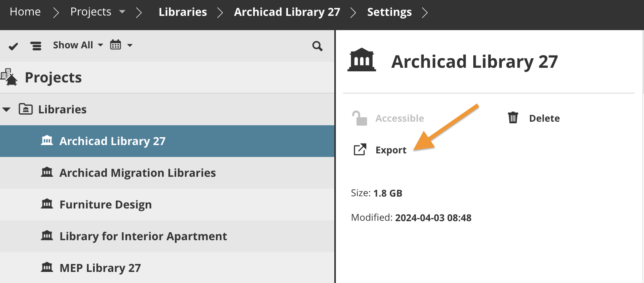Click the Libraries folder icon

tap(26, 109)
